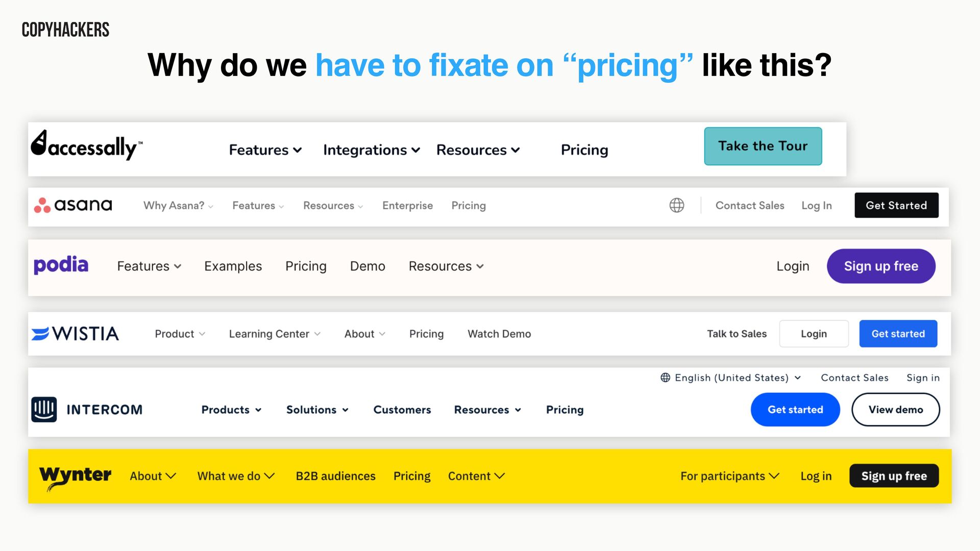Click Intercom View demo button

[896, 410]
